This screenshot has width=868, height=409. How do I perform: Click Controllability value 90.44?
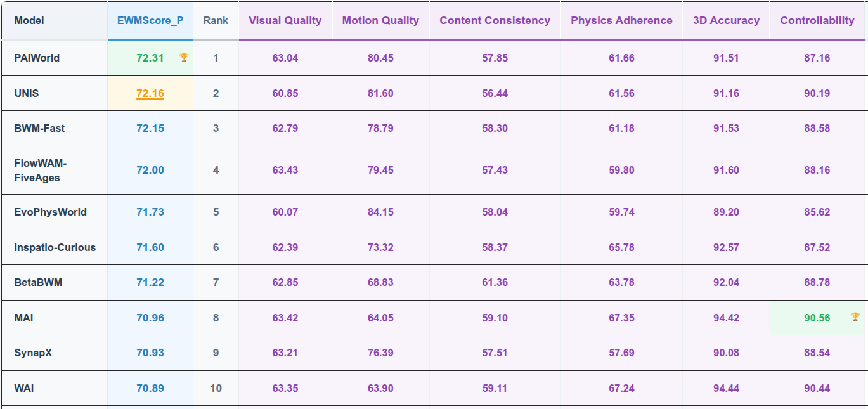[817, 388]
